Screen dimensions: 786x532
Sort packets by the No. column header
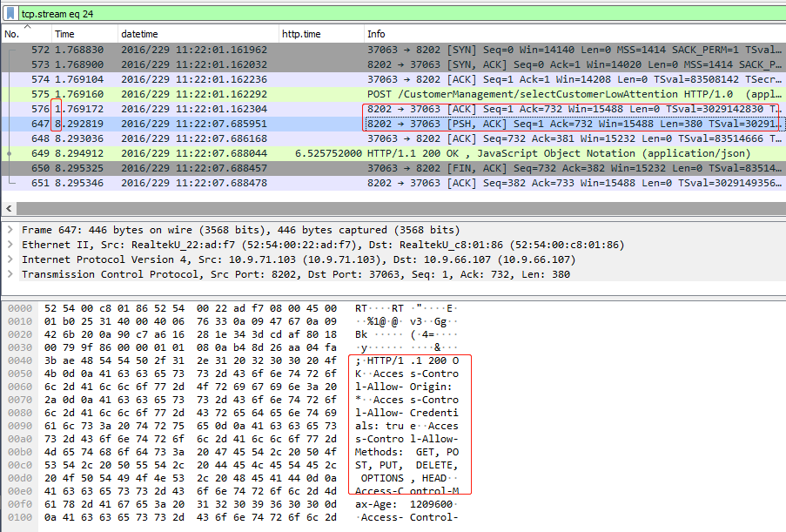12,34
